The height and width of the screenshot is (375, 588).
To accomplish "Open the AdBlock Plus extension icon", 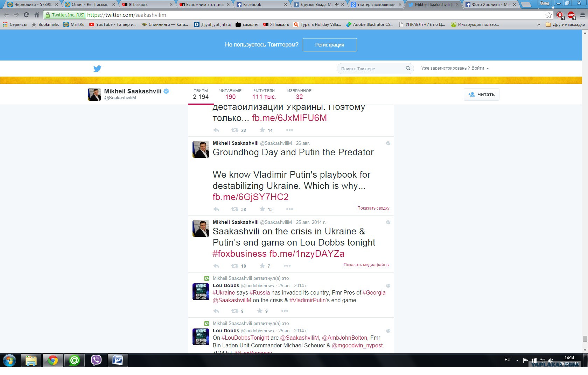I will (x=571, y=15).
